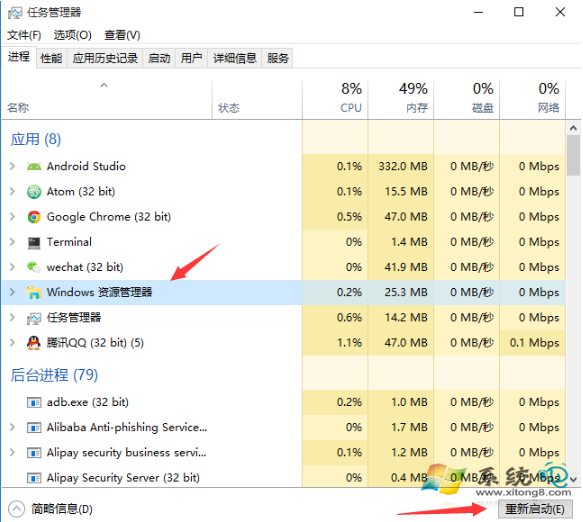Collapse to 简略信息 view

click(51, 509)
